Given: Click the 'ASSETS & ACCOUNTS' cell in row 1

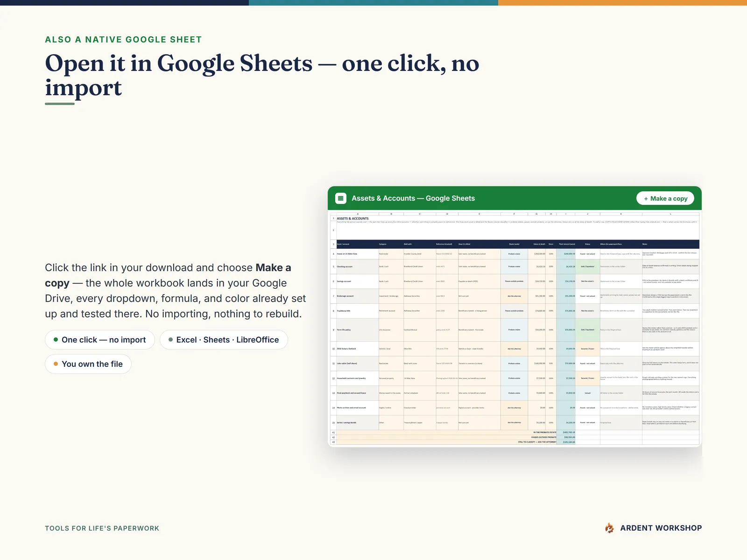Looking at the screenshot, I should tap(352, 218).
